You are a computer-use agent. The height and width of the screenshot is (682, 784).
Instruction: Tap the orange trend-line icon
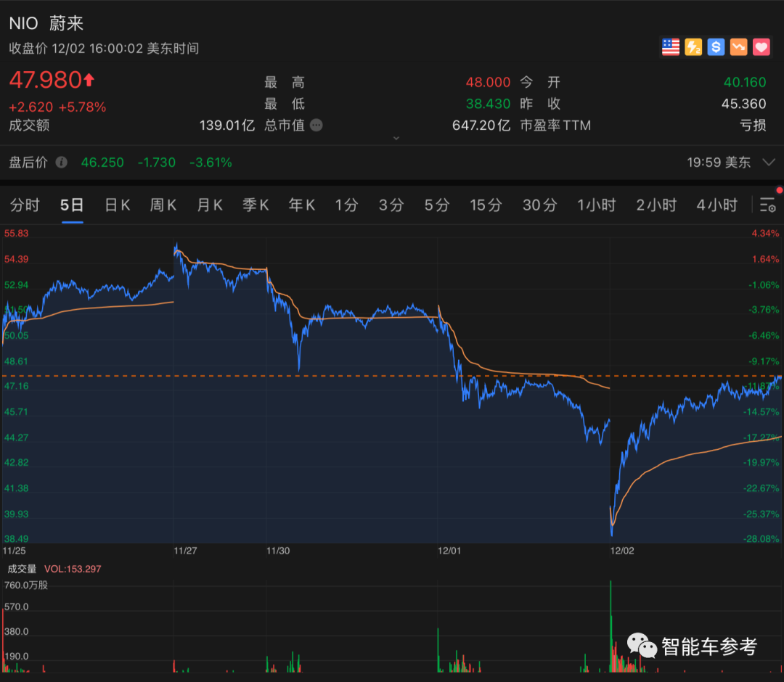[738, 47]
